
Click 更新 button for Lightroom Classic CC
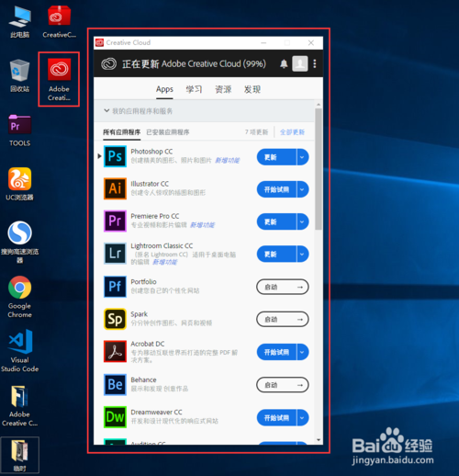[x=276, y=254]
